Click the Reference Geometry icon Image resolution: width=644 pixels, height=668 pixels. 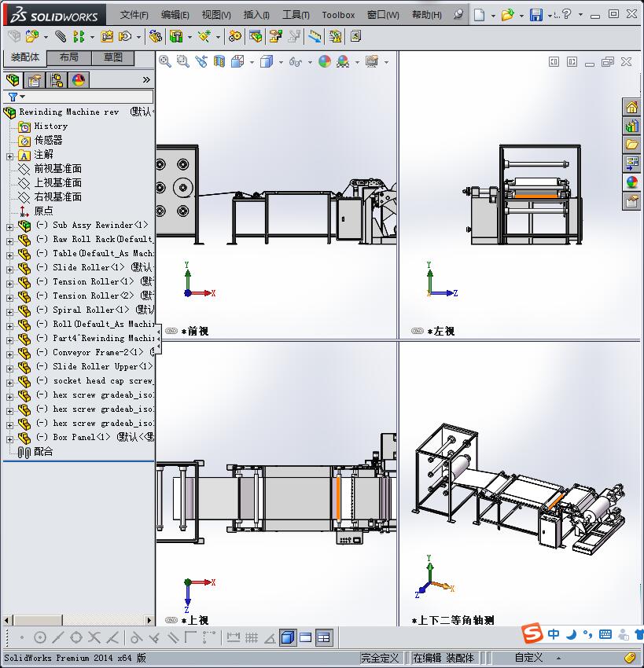click(x=204, y=37)
